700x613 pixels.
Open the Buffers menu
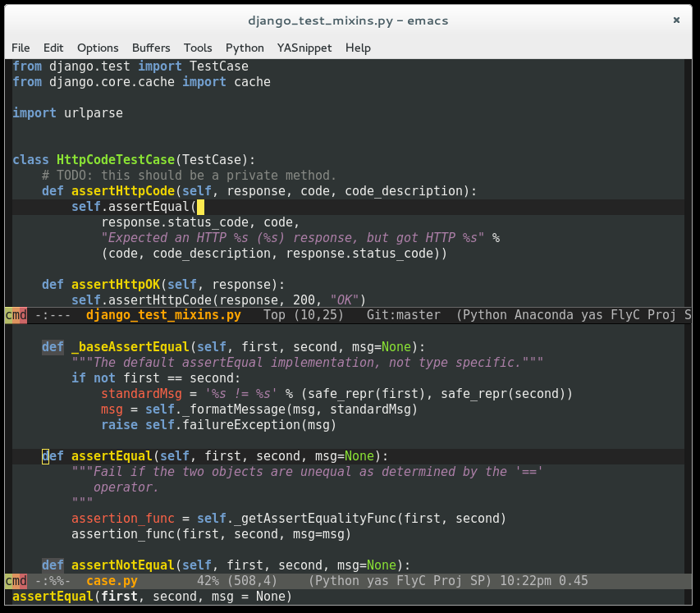point(151,48)
